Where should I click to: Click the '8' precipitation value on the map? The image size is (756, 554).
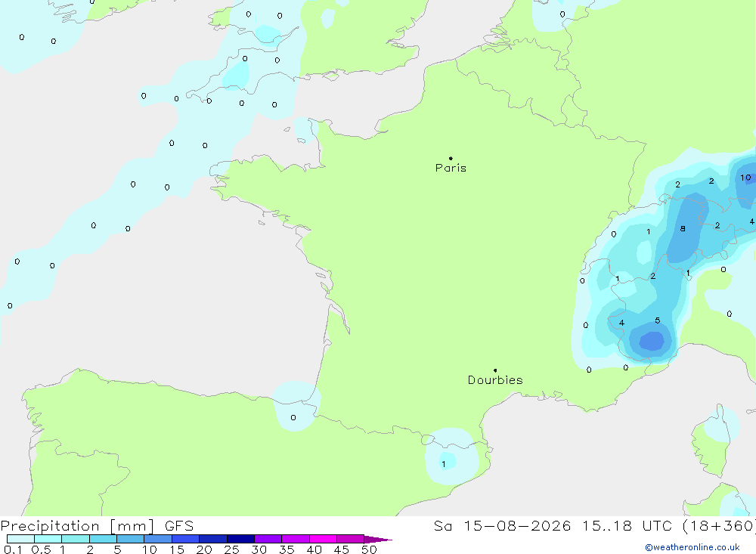(682, 228)
